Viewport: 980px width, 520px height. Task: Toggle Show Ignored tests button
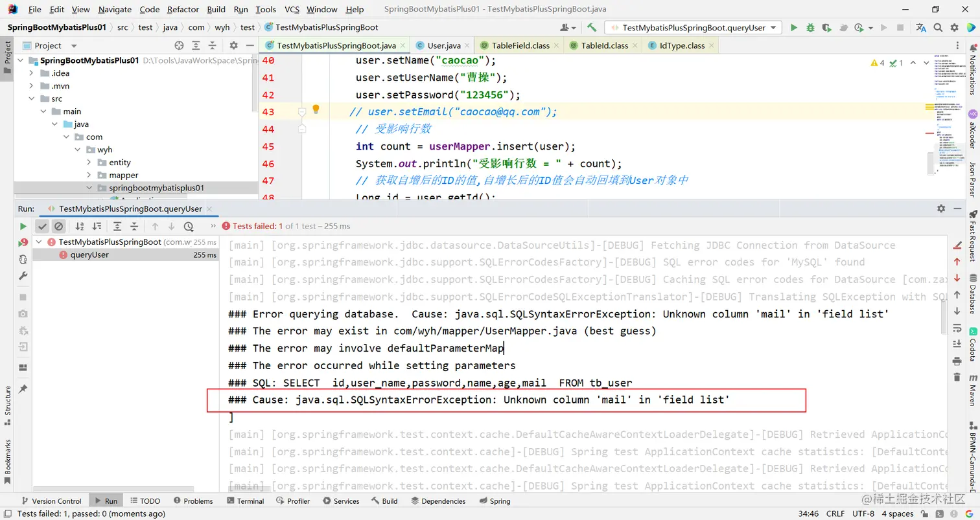(58, 226)
